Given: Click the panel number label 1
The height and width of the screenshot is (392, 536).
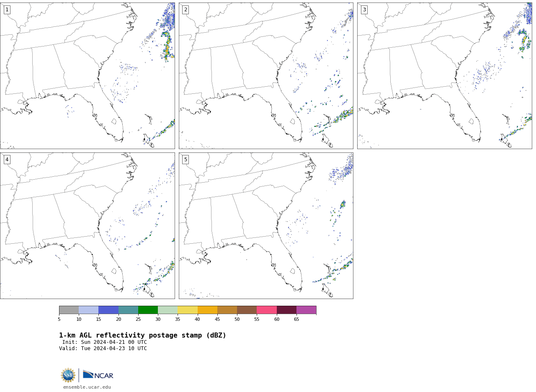Looking at the screenshot, I should pyautogui.click(x=7, y=10).
